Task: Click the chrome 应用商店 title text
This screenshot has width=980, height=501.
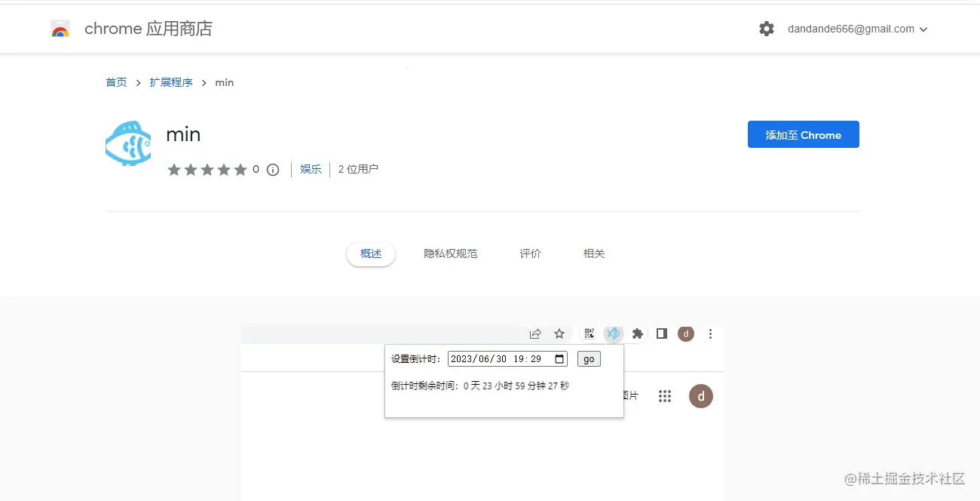Action: point(149,29)
